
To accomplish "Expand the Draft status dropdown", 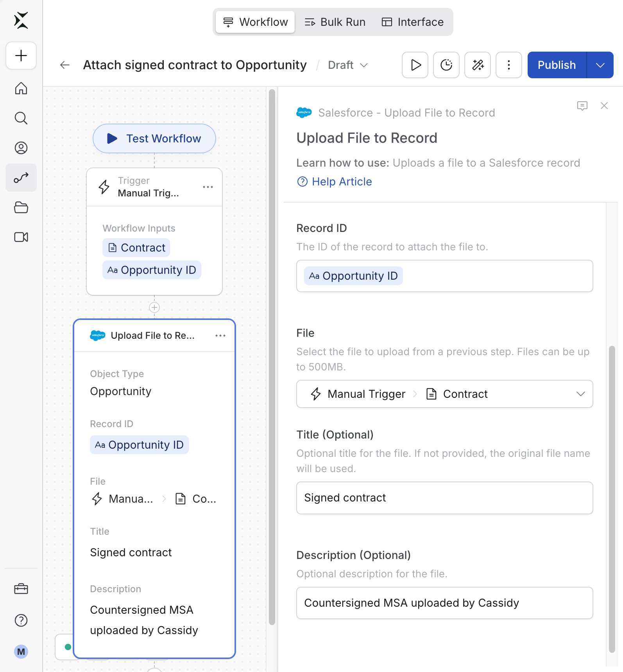I will [x=348, y=65].
